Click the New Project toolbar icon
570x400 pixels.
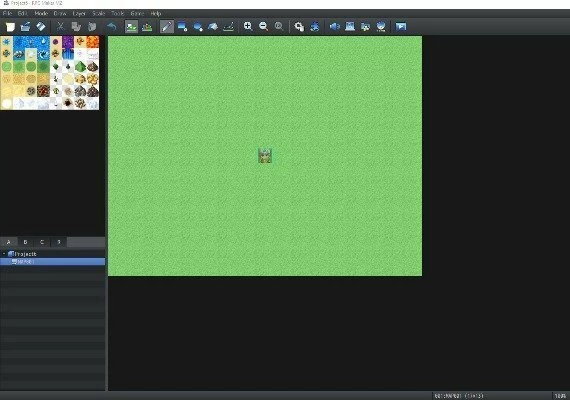pyautogui.click(x=10, y=27)
